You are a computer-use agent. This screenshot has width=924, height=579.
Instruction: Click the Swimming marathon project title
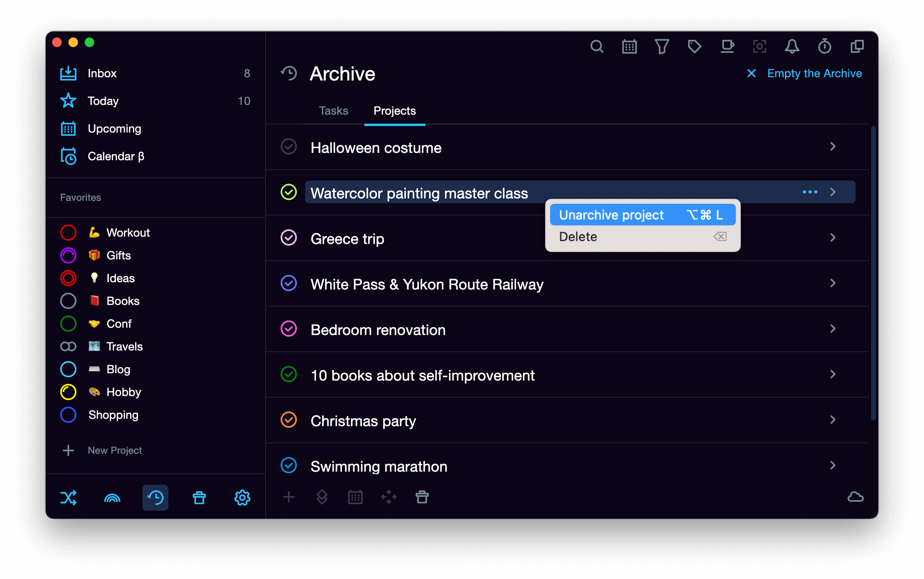pyautogui.click(x=379, y=466)
